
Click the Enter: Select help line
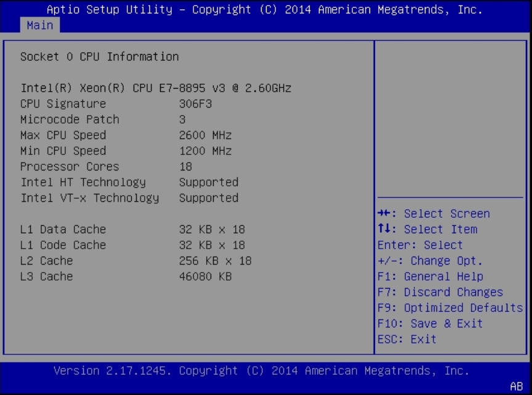[421, 245]
